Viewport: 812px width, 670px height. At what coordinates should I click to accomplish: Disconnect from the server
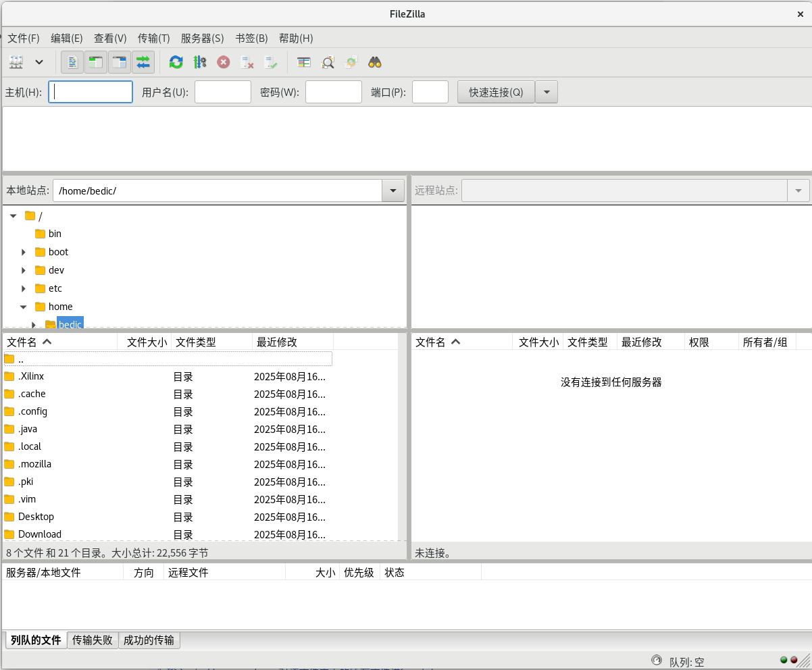(x=247, y=61)
